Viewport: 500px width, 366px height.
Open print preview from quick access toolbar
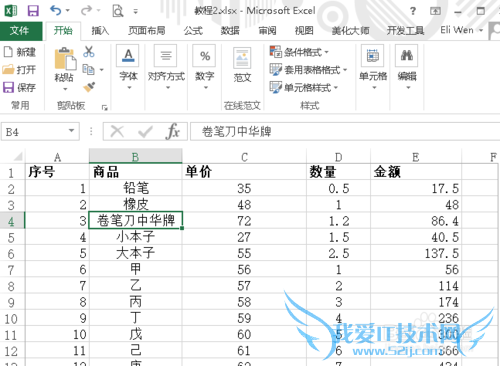118,11
